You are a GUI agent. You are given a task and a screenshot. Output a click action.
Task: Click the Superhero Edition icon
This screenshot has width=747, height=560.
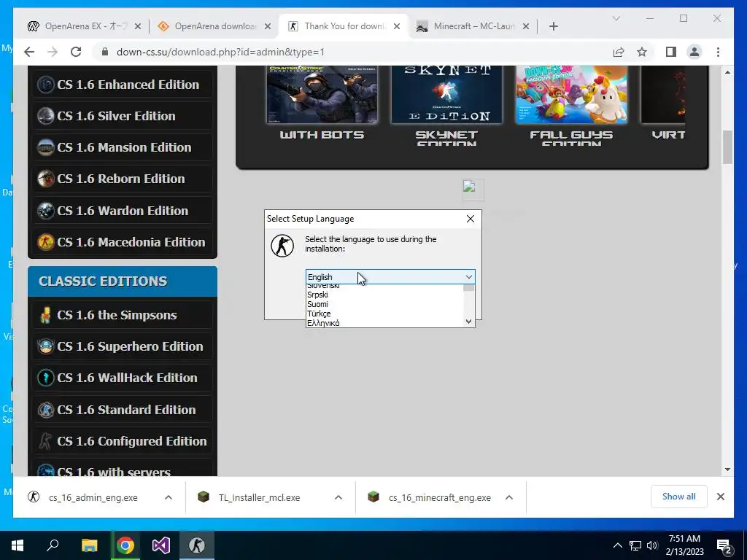46,346
